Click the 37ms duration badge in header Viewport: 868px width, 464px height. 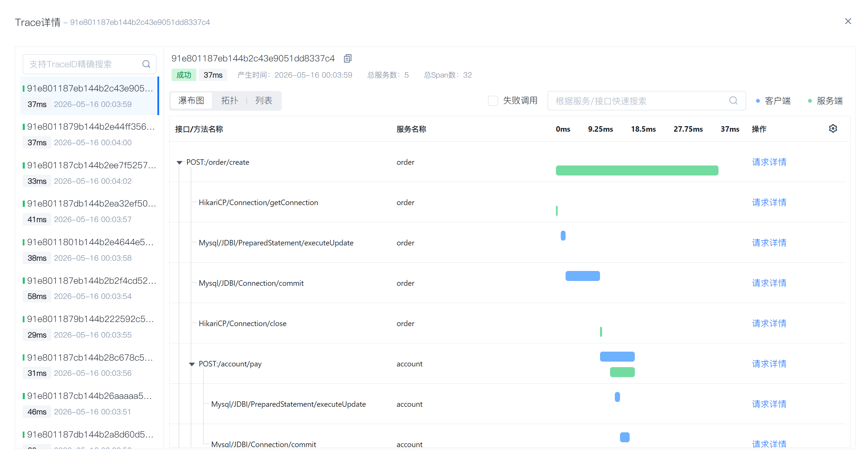click(x=213, y=75)
